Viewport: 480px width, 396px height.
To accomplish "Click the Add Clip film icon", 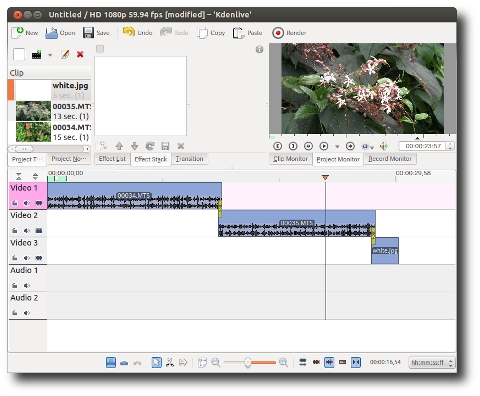I will pos(36,54).
